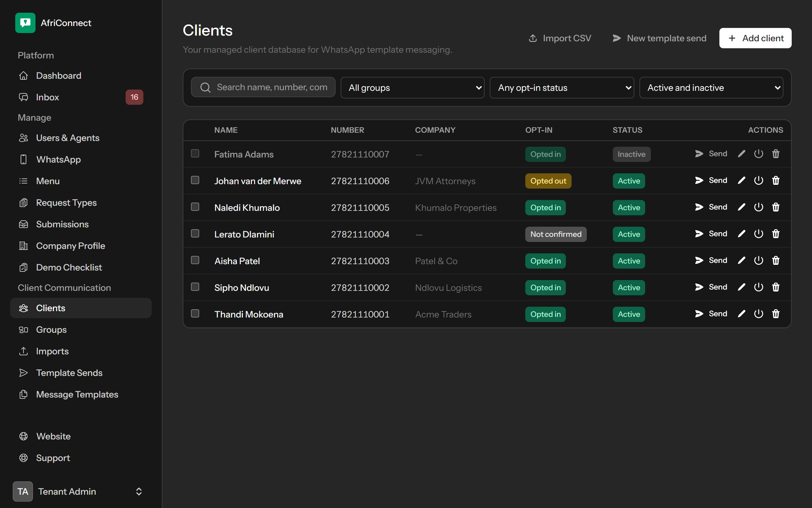
Task: Open the Support link in sidebar
Action: click(81, 458)
